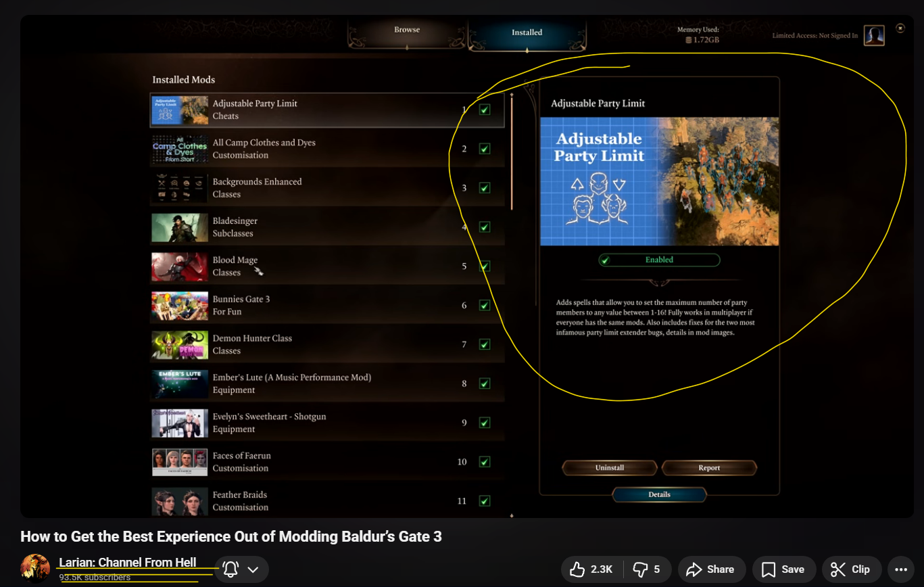The image size is (924, 587).
Task: Disable Evelyn's Sweetheart Shotgun checkbox
Action: pyautogui.click(x=485, y=423)
